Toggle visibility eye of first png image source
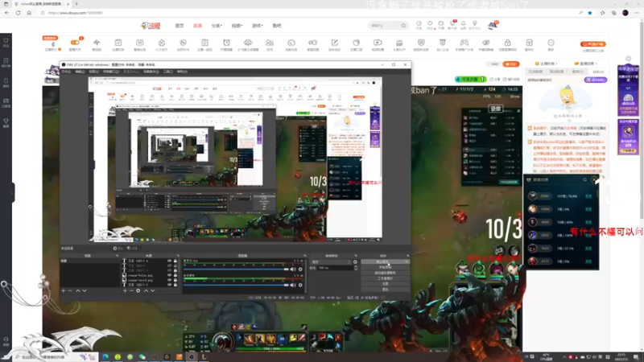Screen dimensions: 644x362 (x=169, y=275)
